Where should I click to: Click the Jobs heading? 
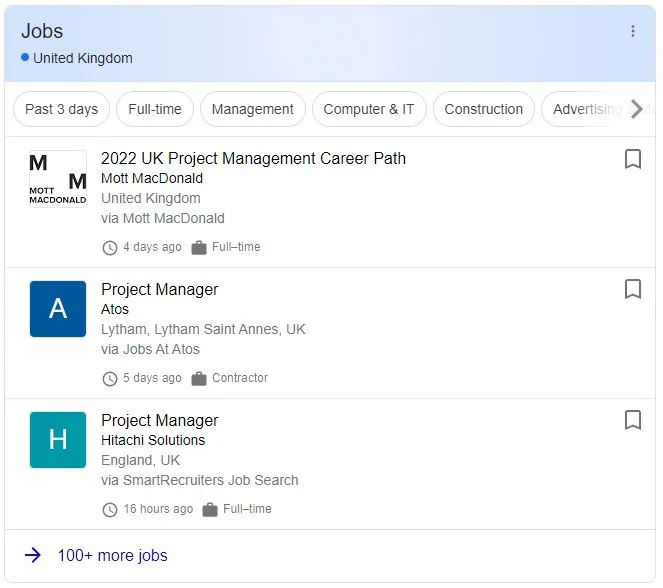(x=42, y=31)
